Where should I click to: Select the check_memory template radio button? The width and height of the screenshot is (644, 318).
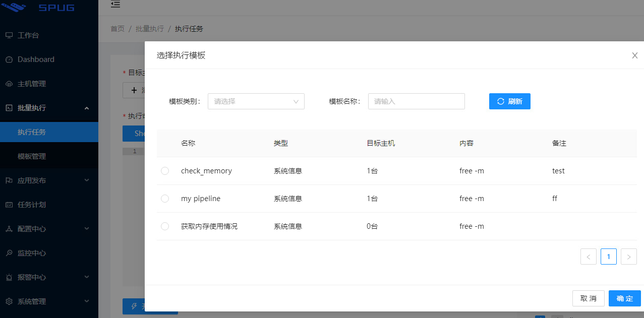tap(165, 170)
